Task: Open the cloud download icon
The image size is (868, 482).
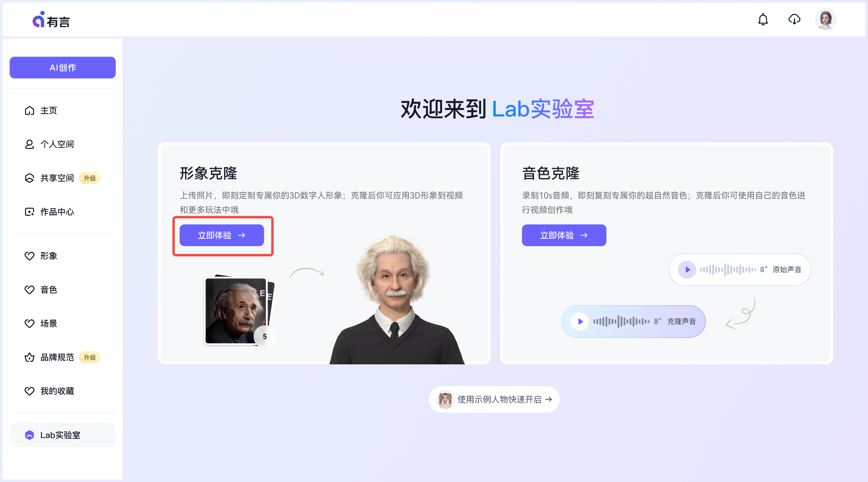Action: click(x=794, y=20)
